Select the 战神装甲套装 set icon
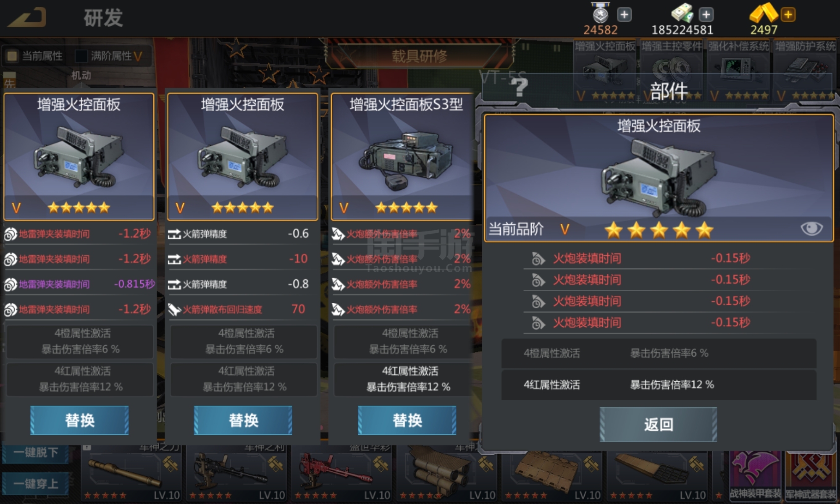 [x=755, y=475]
